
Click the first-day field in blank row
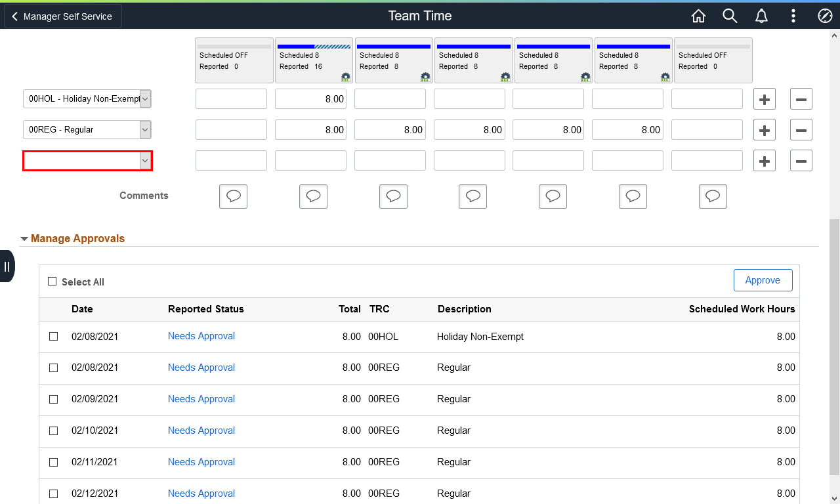(231, 161)
